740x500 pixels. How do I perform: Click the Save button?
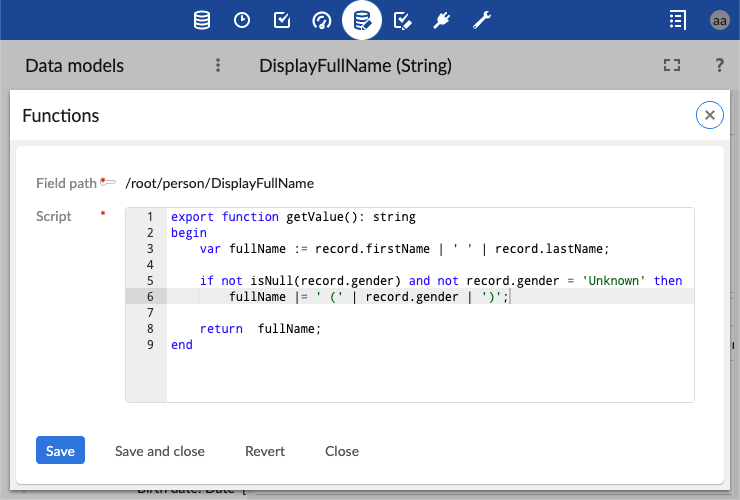click(60, 451)
